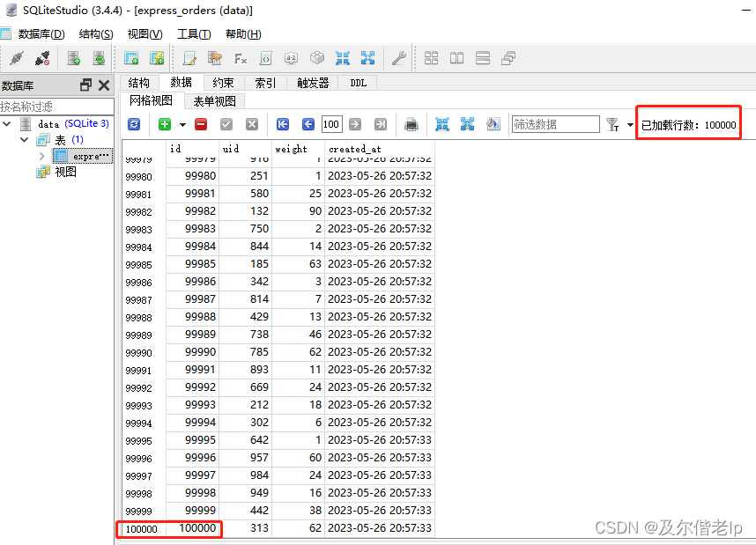Switch to the 索引 tab
Image resolution: width=756 pixels, height=545 pixels.
pyautogui.click(x=265, y=83)
